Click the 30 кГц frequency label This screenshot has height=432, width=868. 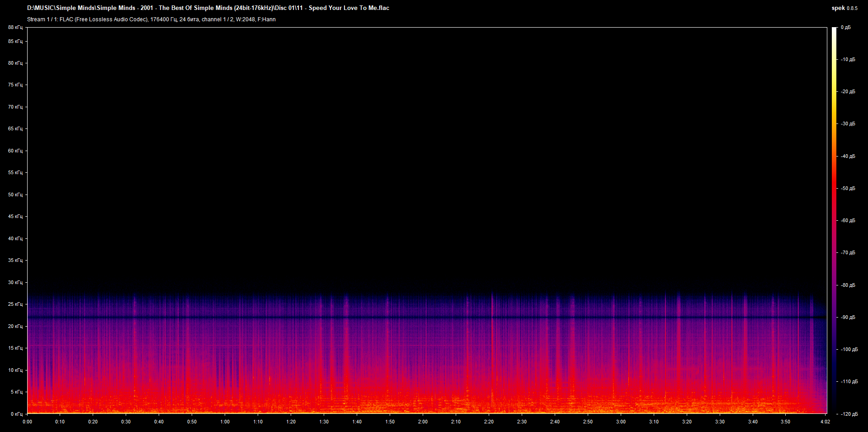pyautogui.click(x=15, y=282)
